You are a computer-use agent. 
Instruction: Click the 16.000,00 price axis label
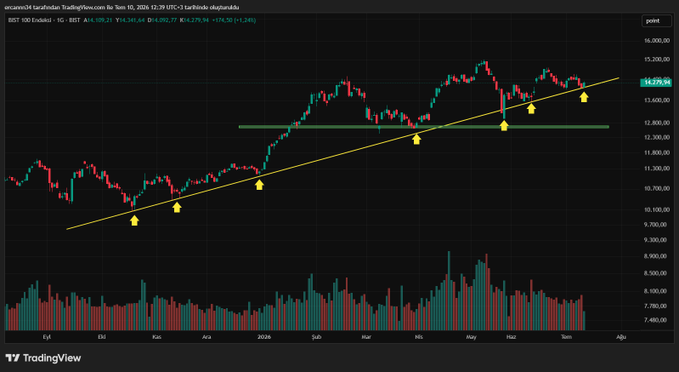tap(657, 41)
